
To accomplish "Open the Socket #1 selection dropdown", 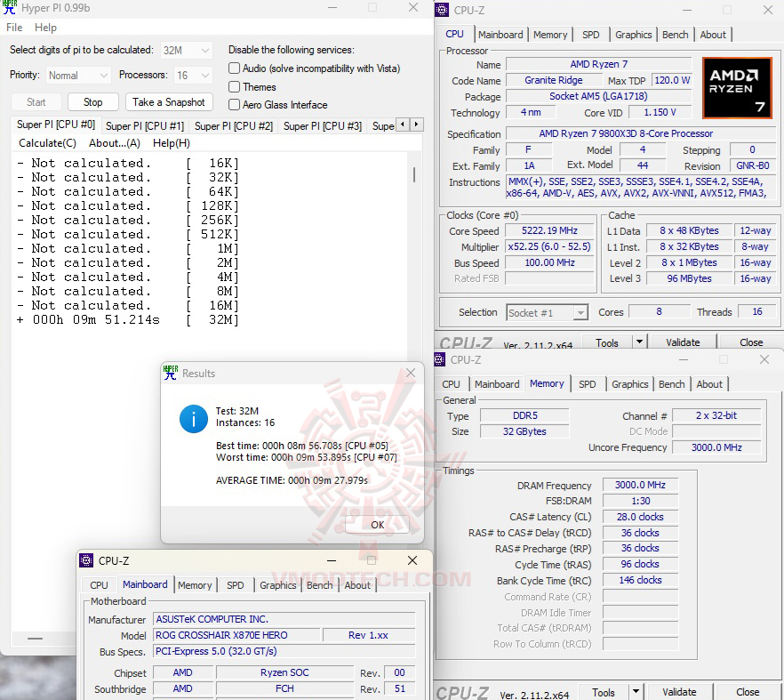I will [547, 313].
